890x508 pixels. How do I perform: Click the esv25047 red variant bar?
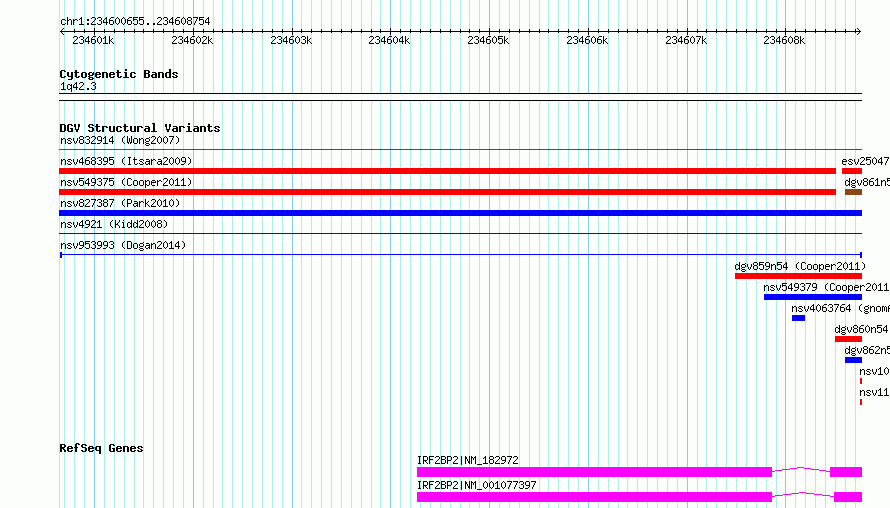852,171
